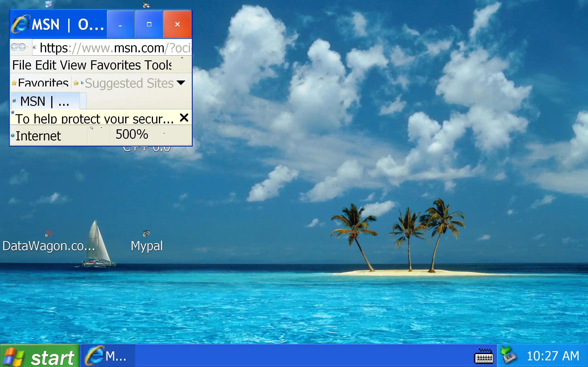The height and width of the screenshot is (367, 588).
Task: Open the Favorites star button
Action: coord(40,83)
